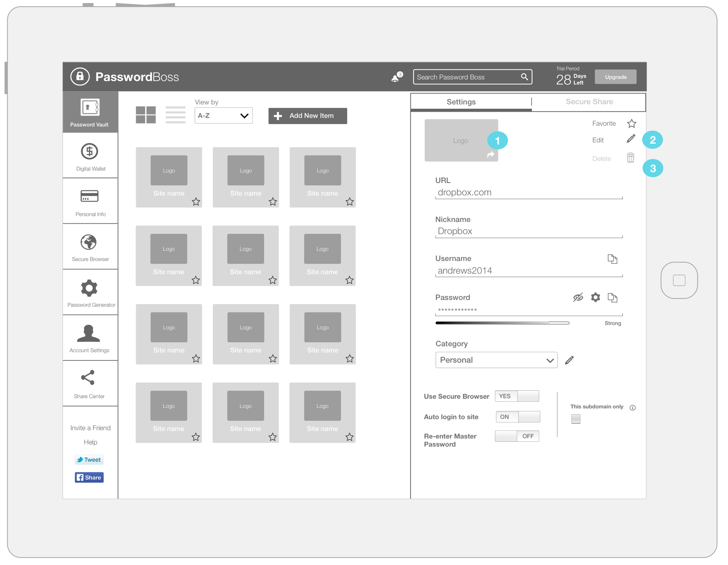Image resolution: width=728 pixels, height=565 pixels.
Task: Click the Edit text label
Action: click(598, 140)
